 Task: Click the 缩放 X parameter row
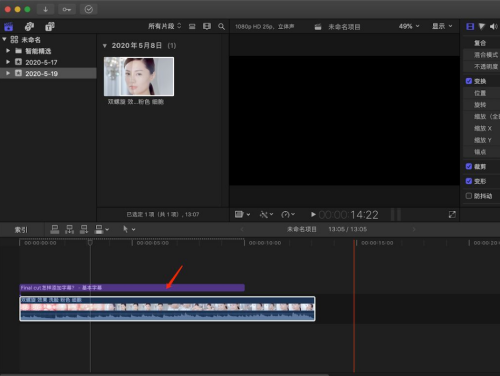[x=482, y=128]
